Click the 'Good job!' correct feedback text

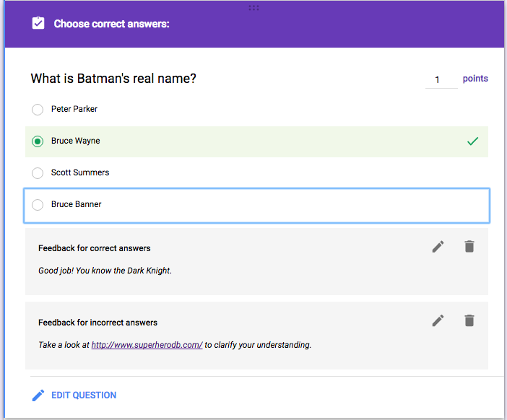[105, 271]
